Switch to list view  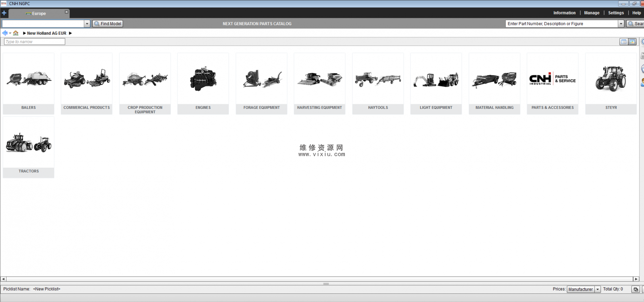(x=624, y=42)
